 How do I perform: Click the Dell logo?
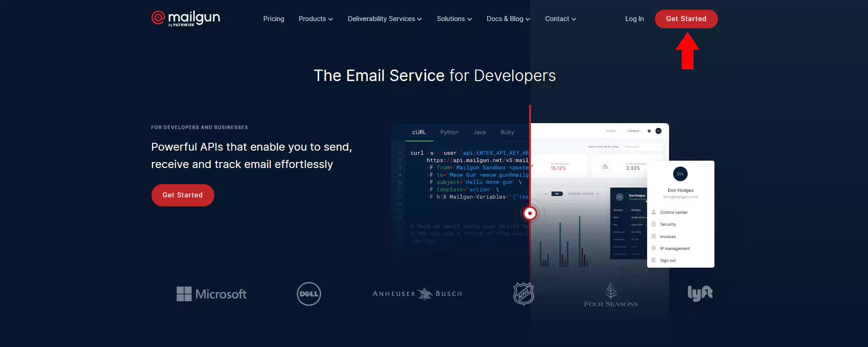tap(309, 294)
